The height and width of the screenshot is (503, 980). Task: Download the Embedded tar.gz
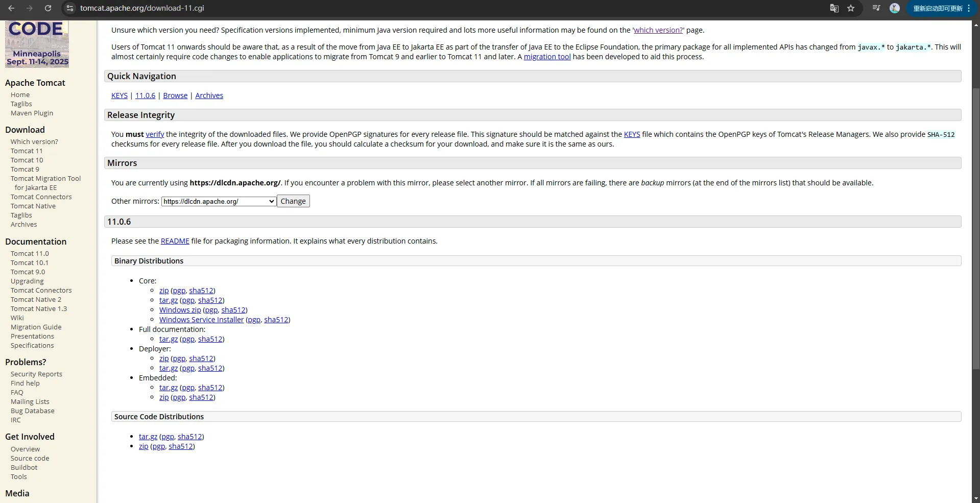169,388
